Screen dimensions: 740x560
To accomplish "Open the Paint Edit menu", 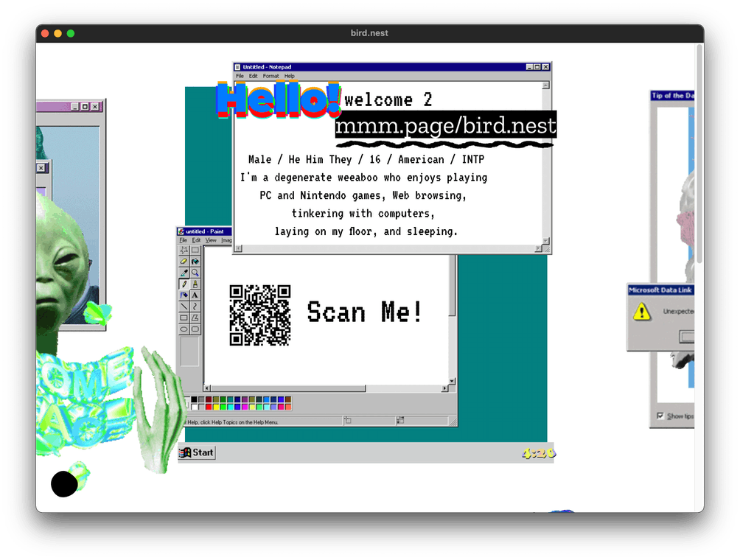I will click(196, 240).
